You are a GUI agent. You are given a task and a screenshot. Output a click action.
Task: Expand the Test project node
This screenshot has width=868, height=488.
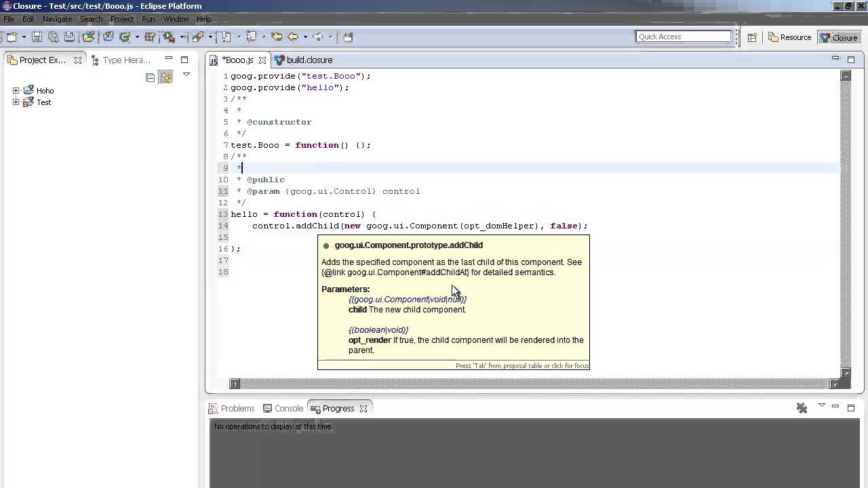tap(16, 102)
